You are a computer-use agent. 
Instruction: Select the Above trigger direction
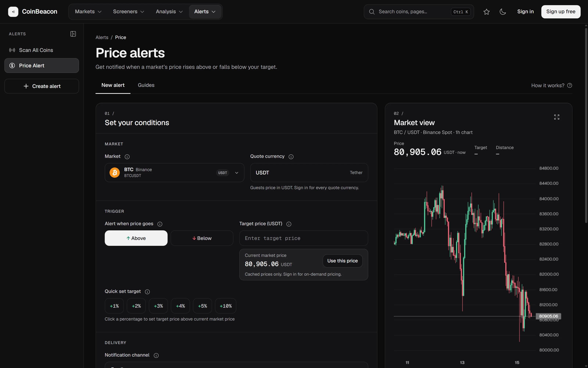(136, 238)
